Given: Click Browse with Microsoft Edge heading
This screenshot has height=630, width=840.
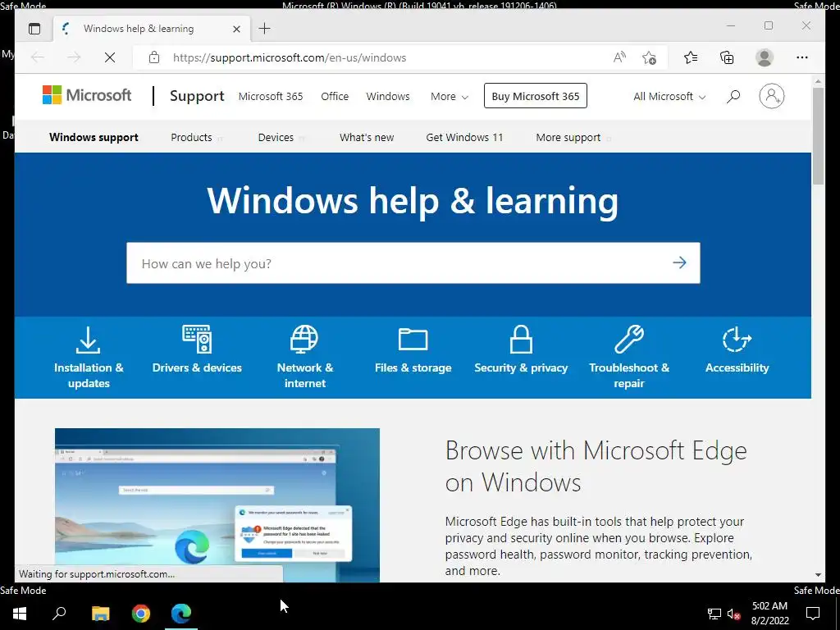Looking at the screenshot, I should coord(596,466).
